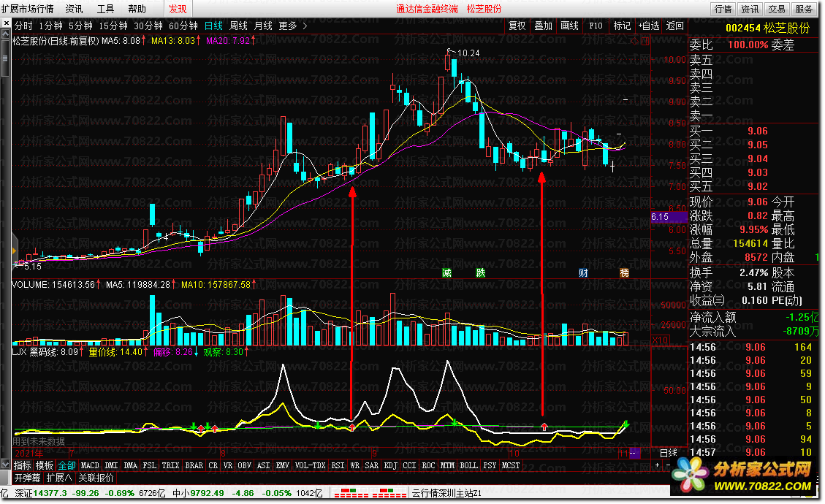The height and width of the screenshot is (504, 825).
Task: Click the chart left-edge scroll up arrow
Action: pyautogui.click(x=6, y=34)
